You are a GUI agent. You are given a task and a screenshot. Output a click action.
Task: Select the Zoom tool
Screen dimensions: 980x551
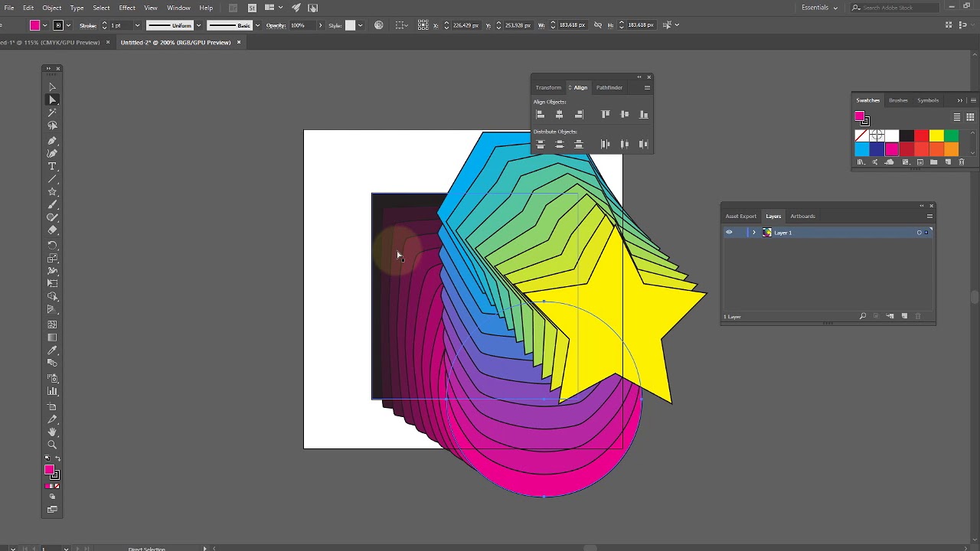[52, 445]
